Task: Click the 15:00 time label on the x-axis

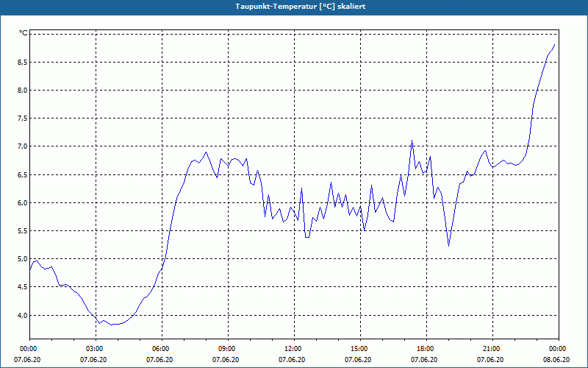Action: [x=358, y=349]
